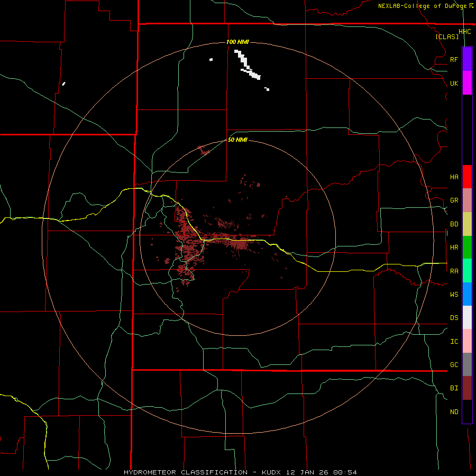
Task: Click the HA red legend swatch
Action: 467,177
